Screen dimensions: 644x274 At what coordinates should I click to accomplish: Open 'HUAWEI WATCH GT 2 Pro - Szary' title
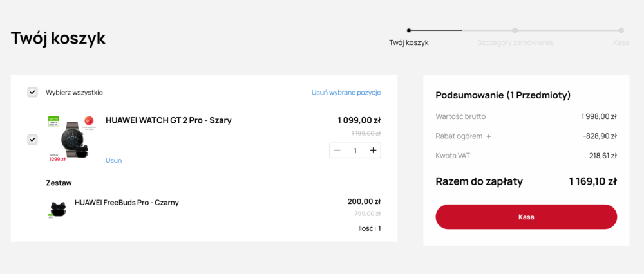point(169,120)
